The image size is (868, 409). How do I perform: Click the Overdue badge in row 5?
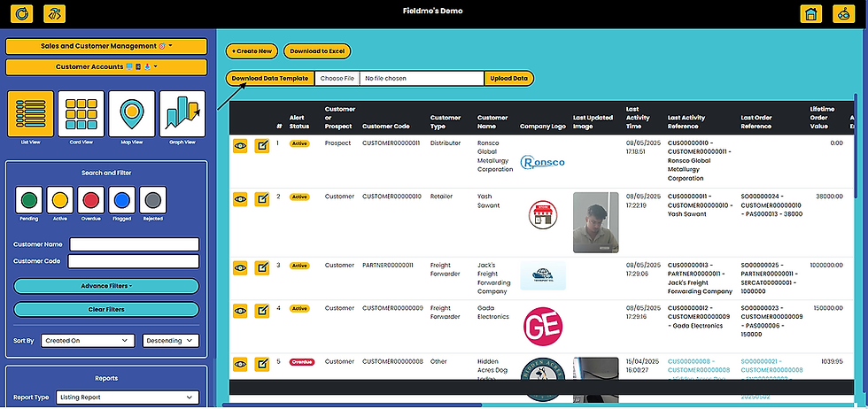tap(302, 362)
